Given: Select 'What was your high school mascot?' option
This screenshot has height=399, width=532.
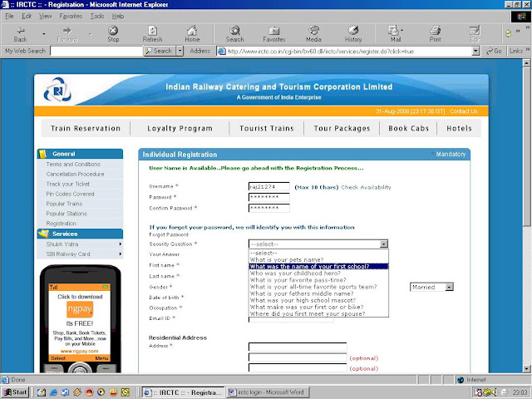Looking at the screenshot, I should click(318, 300).
